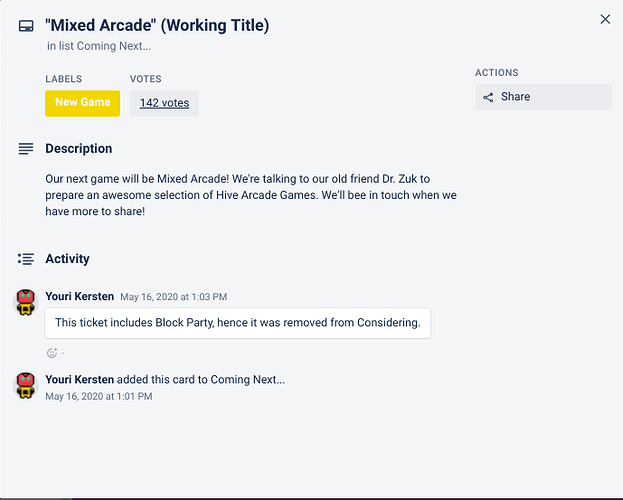The image size is (623, 500).
Task: Click the share icon in Actions
Action: [x=488, y=97]
